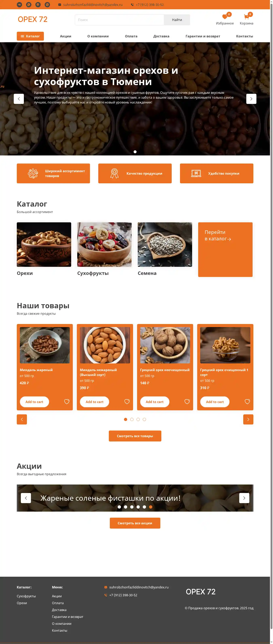Open the Доставка menu item
273x644 pixels.
tap(161, 36)
